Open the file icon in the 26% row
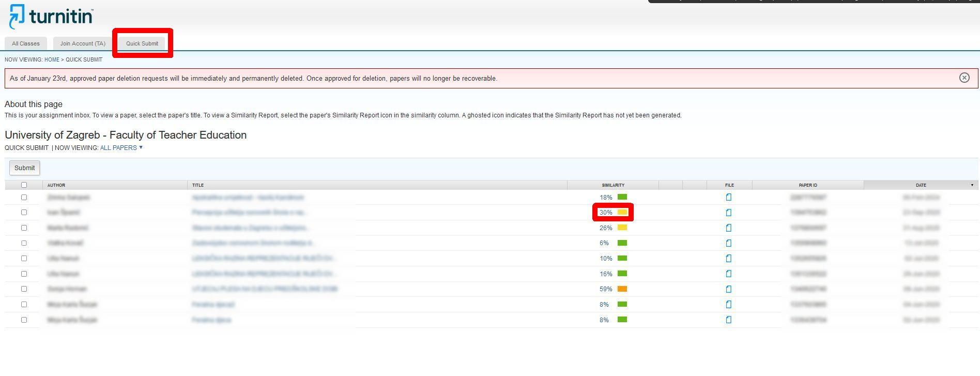Image resolution: width=980 pixels, height=376 pixels. click(x=728, y=228)
